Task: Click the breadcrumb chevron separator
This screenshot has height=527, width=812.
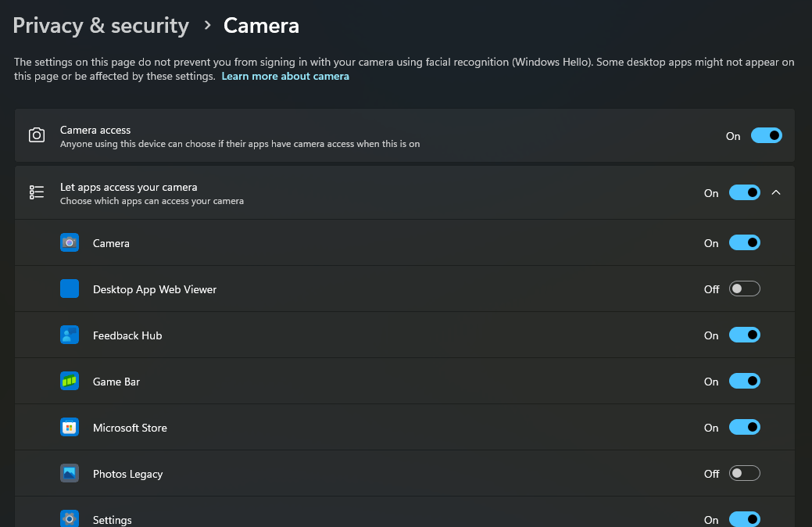Action: click(x=207, y=25)
